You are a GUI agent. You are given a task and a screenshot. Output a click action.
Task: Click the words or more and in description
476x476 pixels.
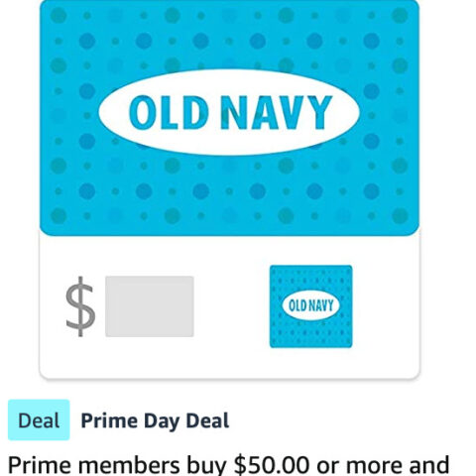pyautogui.click(x=383, y=465)
